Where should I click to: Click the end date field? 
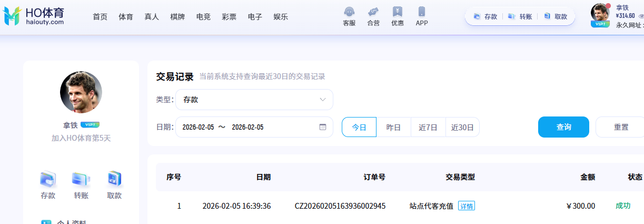point(247,127)
